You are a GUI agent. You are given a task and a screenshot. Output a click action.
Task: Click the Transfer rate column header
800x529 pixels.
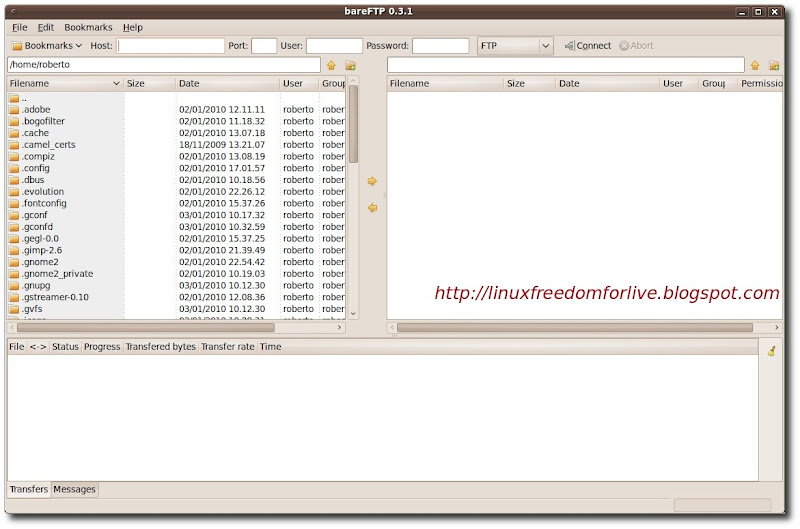228,346
